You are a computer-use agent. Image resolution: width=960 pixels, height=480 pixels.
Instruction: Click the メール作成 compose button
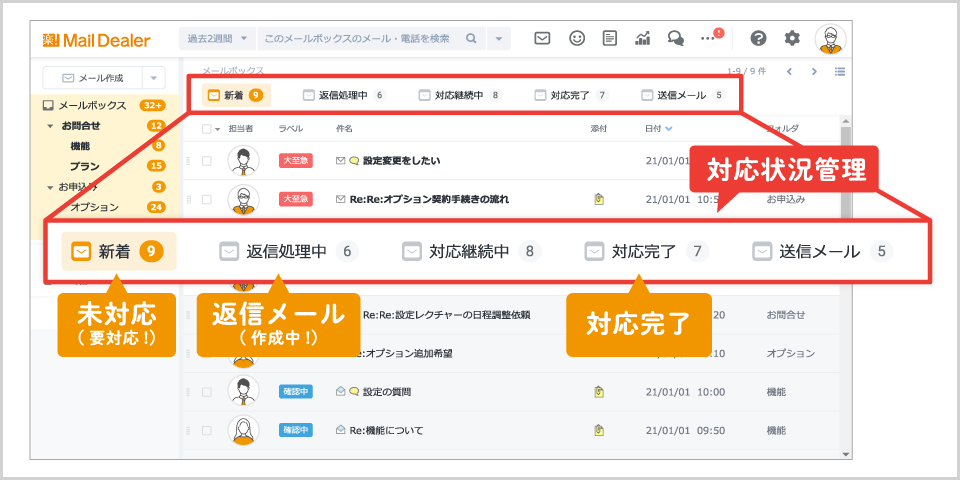[x=92, y=78]
